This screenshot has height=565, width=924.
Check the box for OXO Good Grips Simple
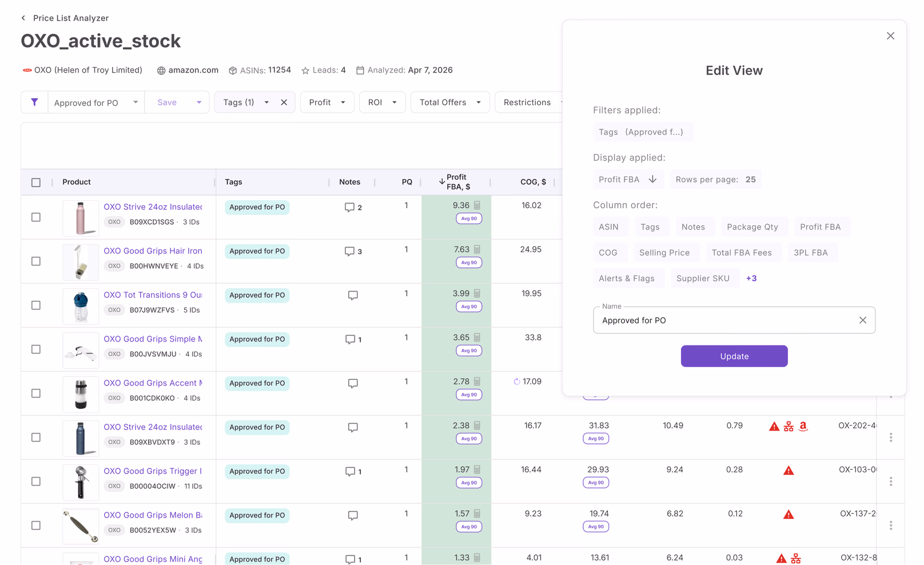(36, 349)
